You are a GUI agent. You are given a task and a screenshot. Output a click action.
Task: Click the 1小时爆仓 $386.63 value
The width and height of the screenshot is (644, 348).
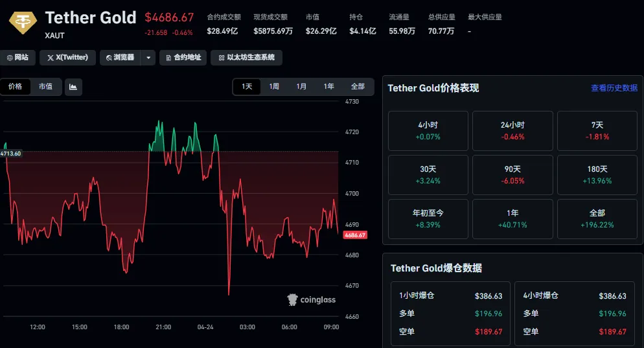pyautogui.click(x=489, y=296)
